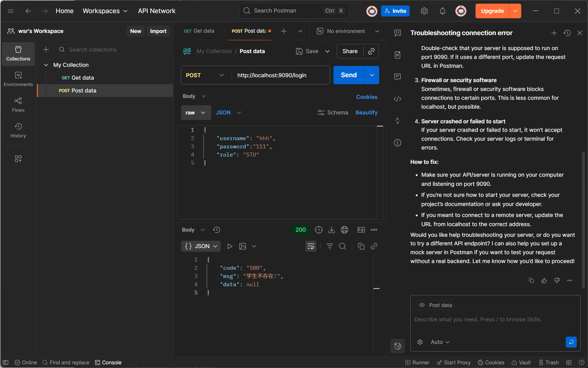Viewport: 588px width, 368px height.
Task: Show network info globe icon
Action: click(x=344, y=230)
